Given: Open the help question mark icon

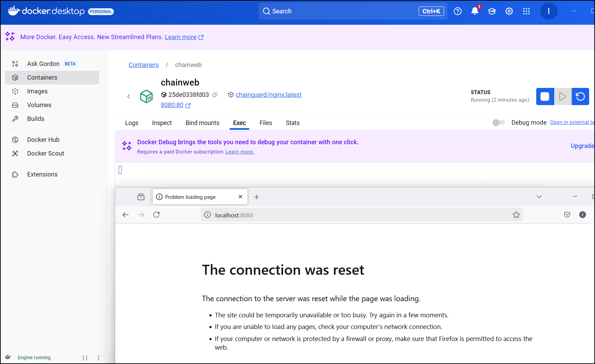Looking at the screenshot, I should pos(458,11).
